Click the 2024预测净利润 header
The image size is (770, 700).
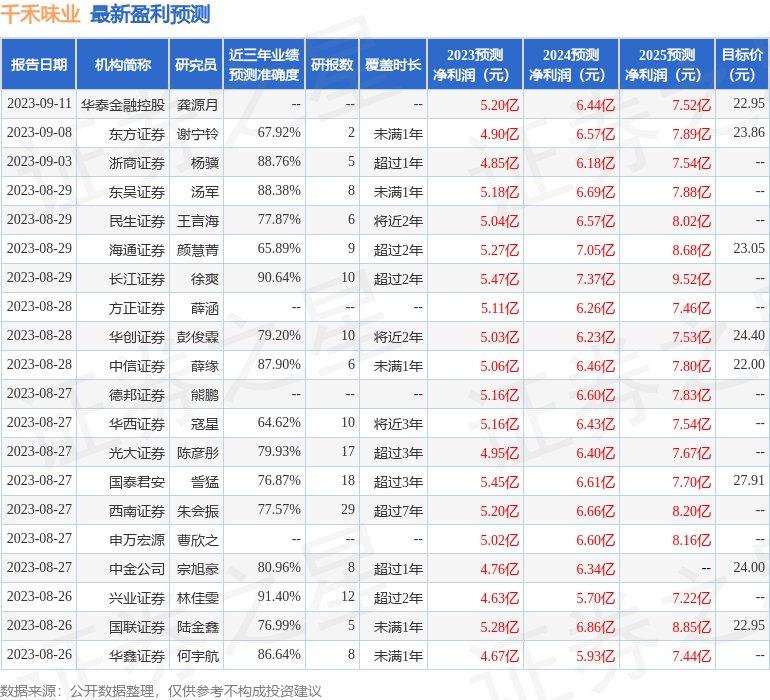tap(571, 64)
